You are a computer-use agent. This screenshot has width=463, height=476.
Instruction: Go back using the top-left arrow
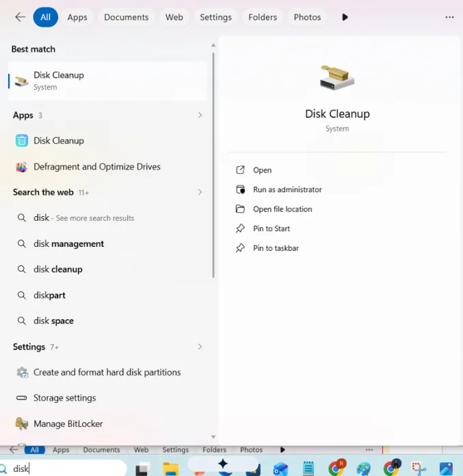click(20, 17)
